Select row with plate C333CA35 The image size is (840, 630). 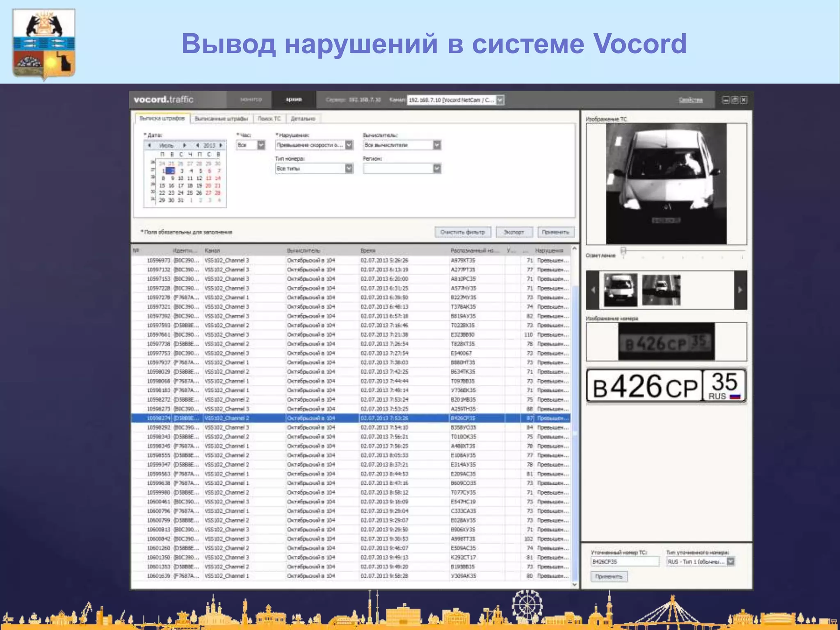point(351,511)
